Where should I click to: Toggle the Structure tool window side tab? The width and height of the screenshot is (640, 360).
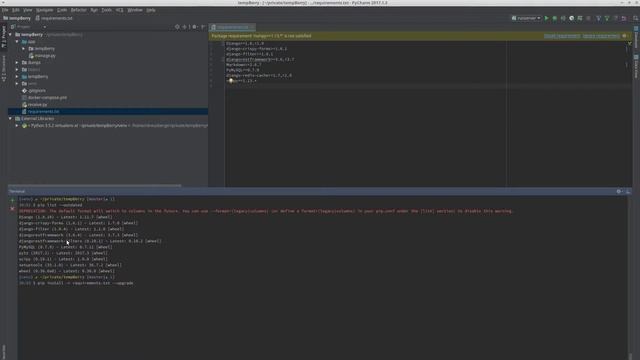4,69
